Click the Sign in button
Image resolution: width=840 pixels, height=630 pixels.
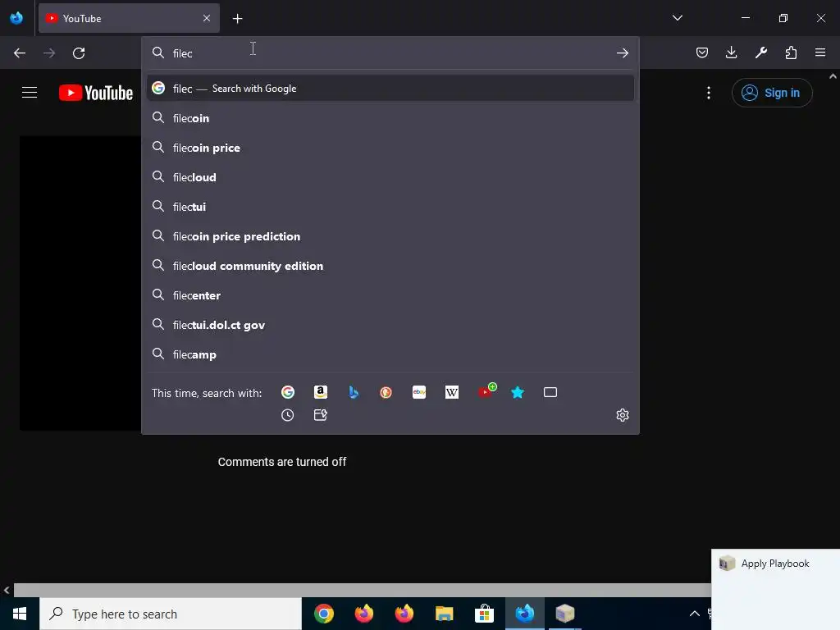tap(772, 93)
